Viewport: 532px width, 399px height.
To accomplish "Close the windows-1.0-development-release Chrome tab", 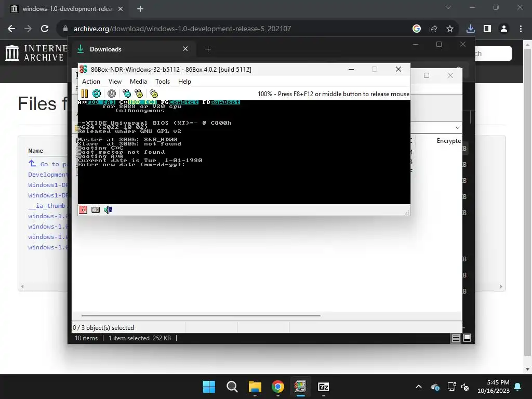I will [x=121, y=9].
